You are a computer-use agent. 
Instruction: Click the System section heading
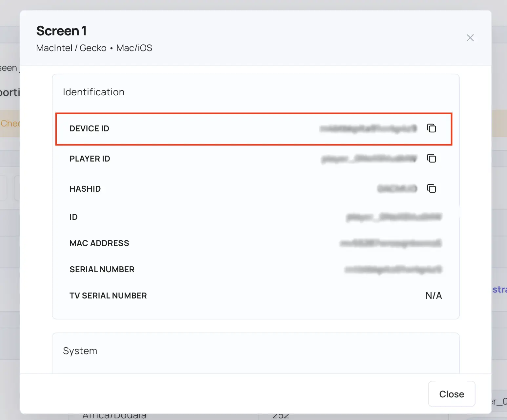click(80, 351)
